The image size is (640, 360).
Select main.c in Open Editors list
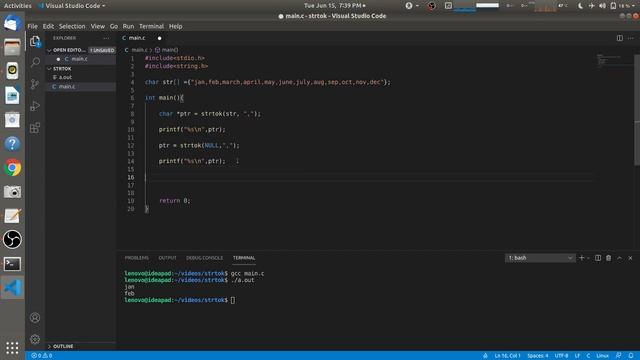[x=81, y=59]
